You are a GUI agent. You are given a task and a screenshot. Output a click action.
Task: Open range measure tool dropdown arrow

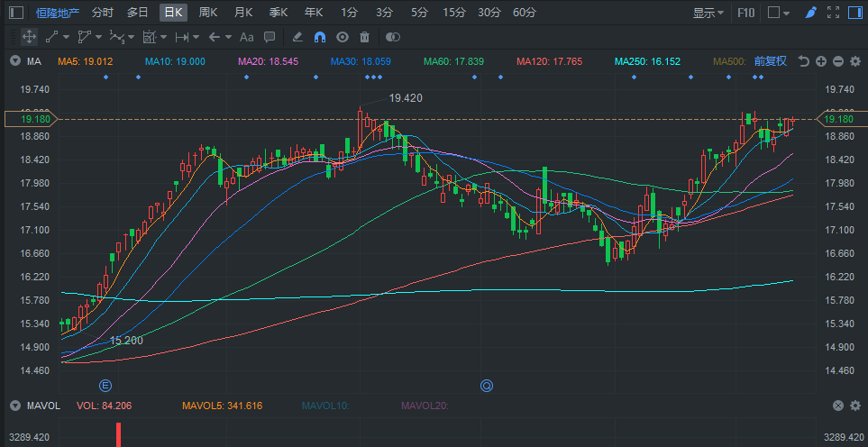[196, 37]
